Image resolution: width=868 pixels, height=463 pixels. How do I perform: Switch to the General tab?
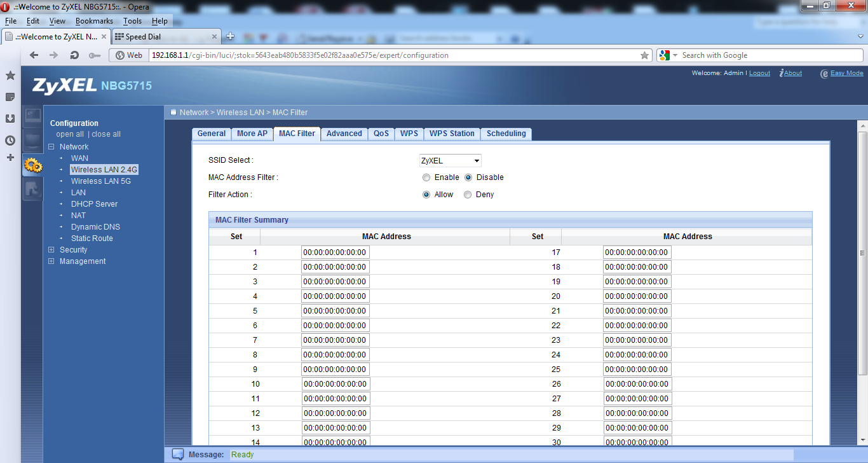[212, 134]
